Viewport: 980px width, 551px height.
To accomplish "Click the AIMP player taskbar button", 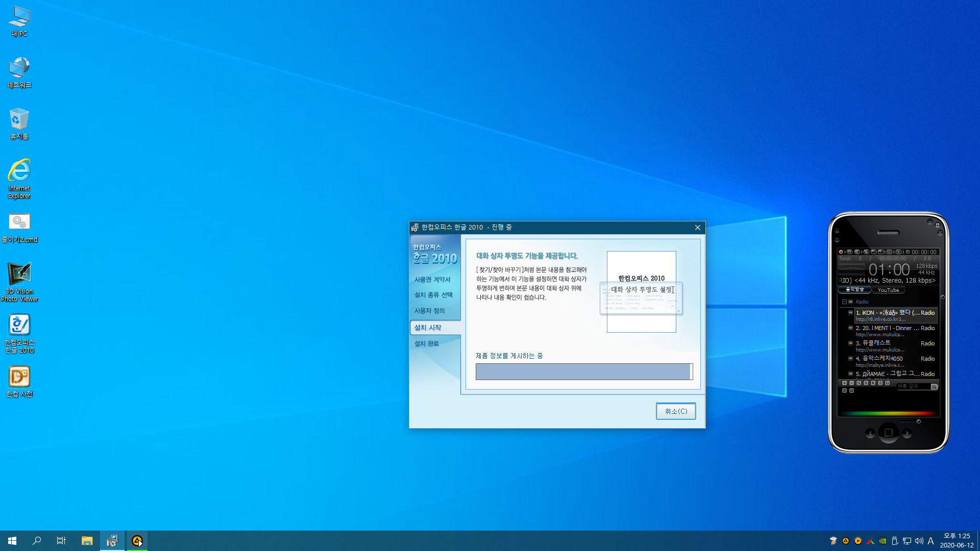I will [x=137, y=541].
